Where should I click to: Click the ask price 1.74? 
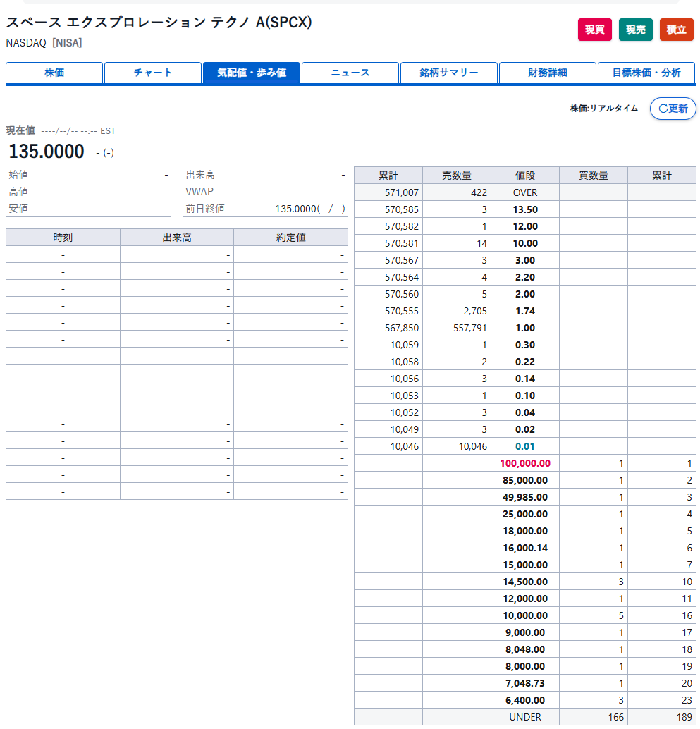(x=525, y=311)
